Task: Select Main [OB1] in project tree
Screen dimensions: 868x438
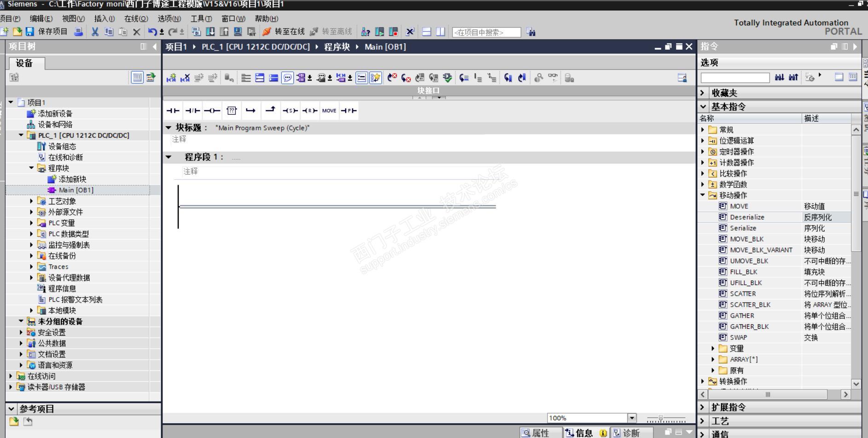Action: click(76, 190)
